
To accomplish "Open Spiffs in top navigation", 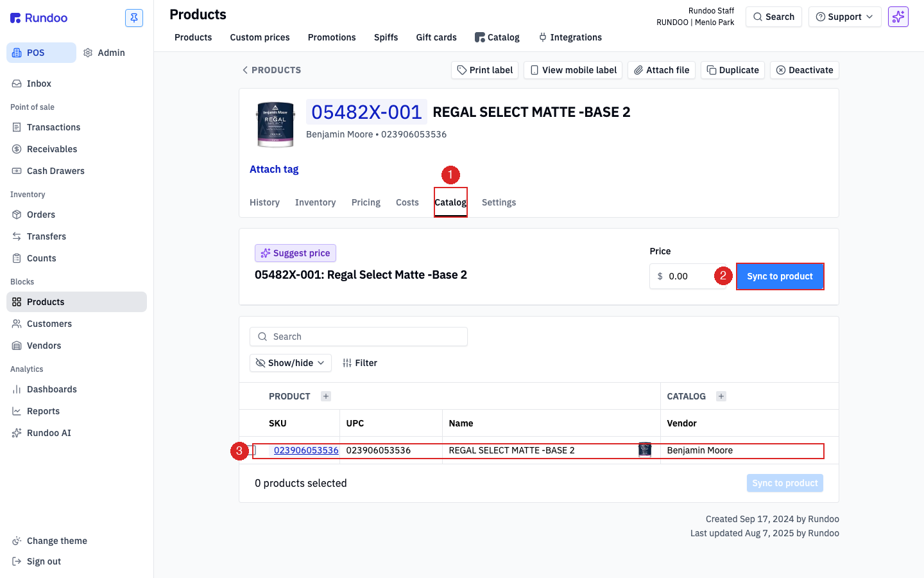I will (x=386, y=37).
